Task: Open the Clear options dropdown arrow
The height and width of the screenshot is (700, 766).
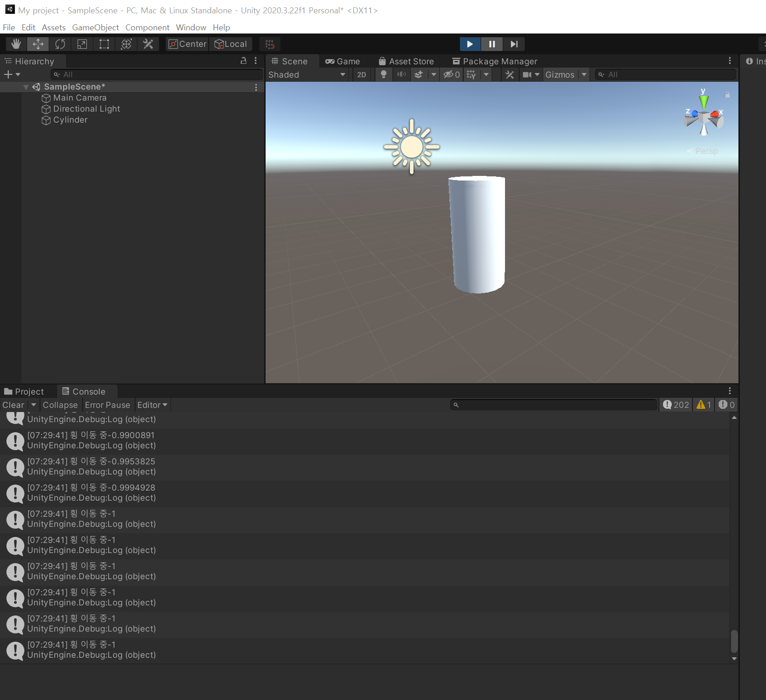Action: [x=34, y=405]
